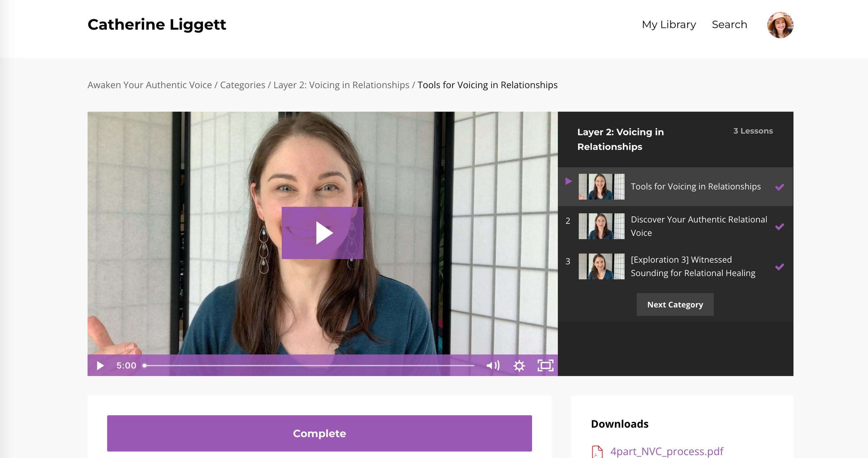This screenshot has height=458, width=868.
Task: Click the purple Complete button
Action: (319, 433)
